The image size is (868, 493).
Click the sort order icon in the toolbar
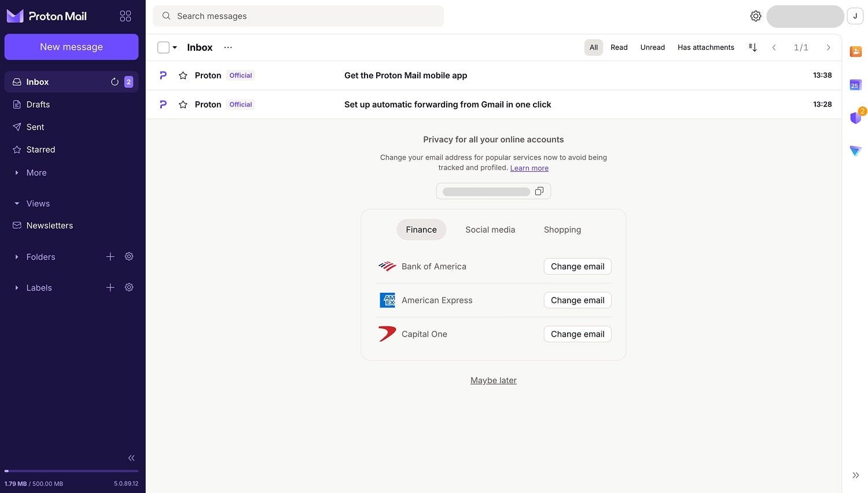pyautogui.click(x=752, y=47)
